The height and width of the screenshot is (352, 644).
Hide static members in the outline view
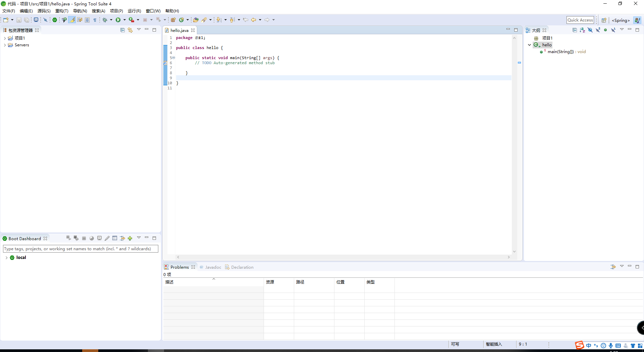(598, 30)
